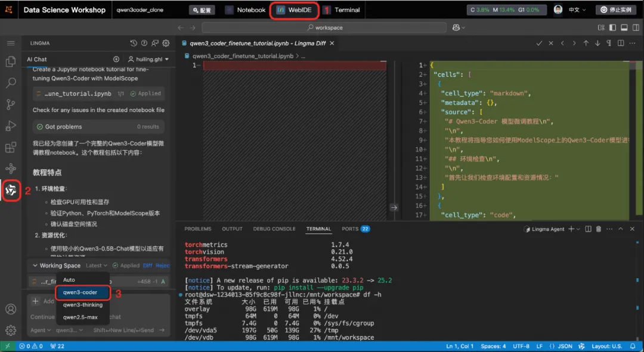
Task: Reject diff changes with the X icon
Action: click(x=551, y=43)
